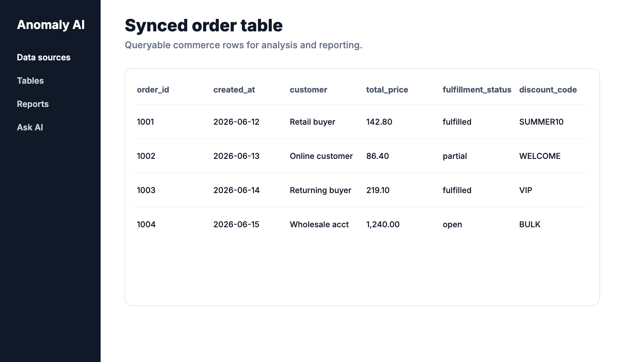Click the 2026-06-14 date cell

pyautogui.click(x=236, y=190)
